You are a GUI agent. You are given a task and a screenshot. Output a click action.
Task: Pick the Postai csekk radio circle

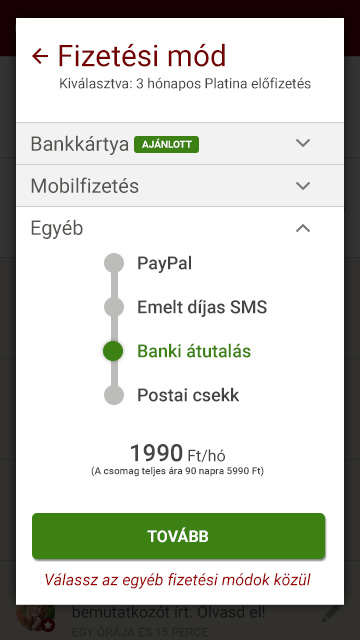[x=114, y=395]
